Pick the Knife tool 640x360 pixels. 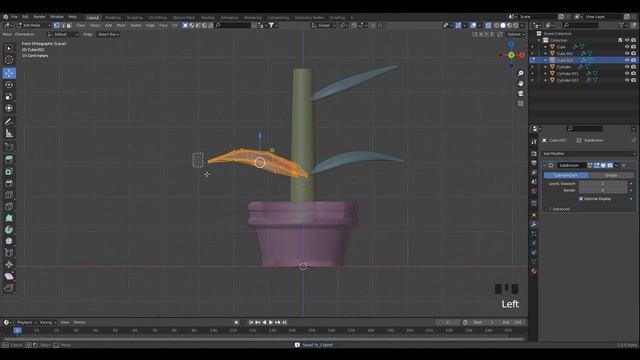click(x=9, y=207)
